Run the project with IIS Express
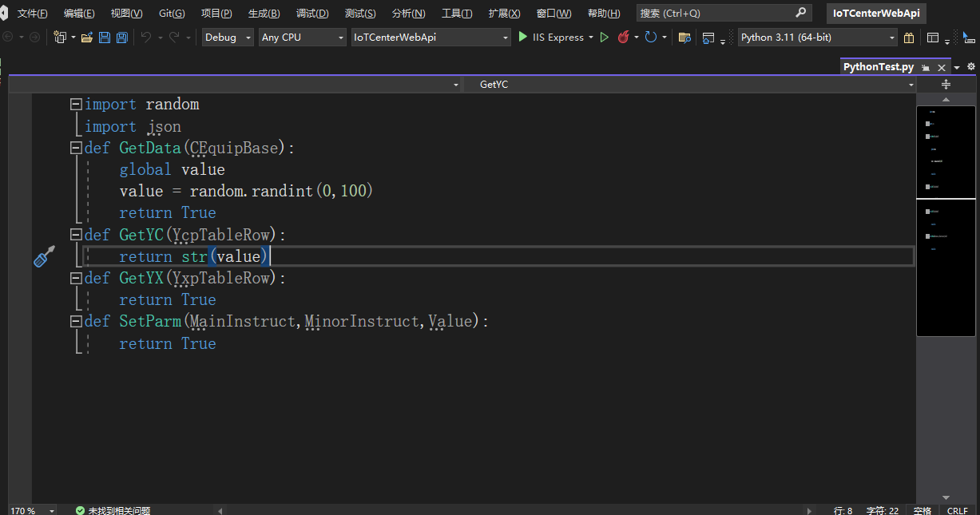 pos(550,38)
